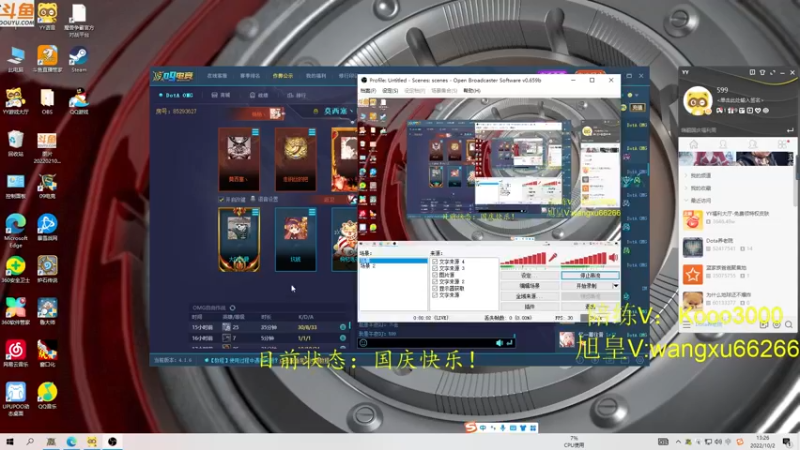This screenshot has height=450, width=800.
Task: Toggle the 文字来源 3 source checkbox
Action: click(435, 268)
